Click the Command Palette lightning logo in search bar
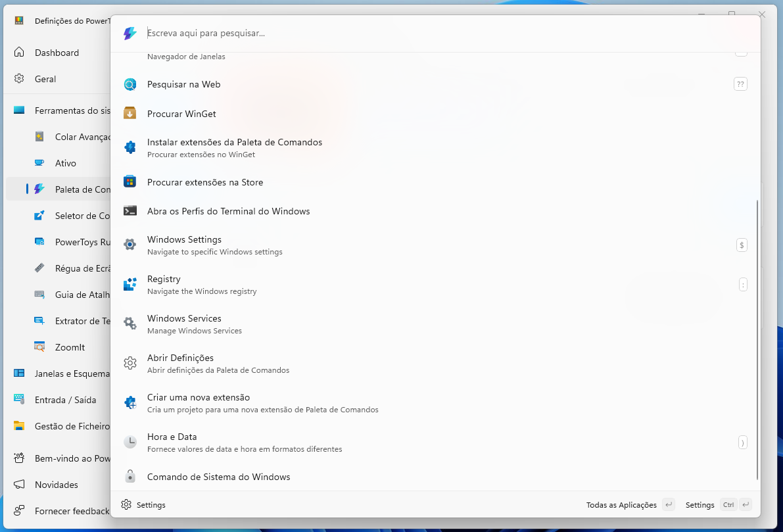This screenshot has height=532, width=783. tap(130, 33)
